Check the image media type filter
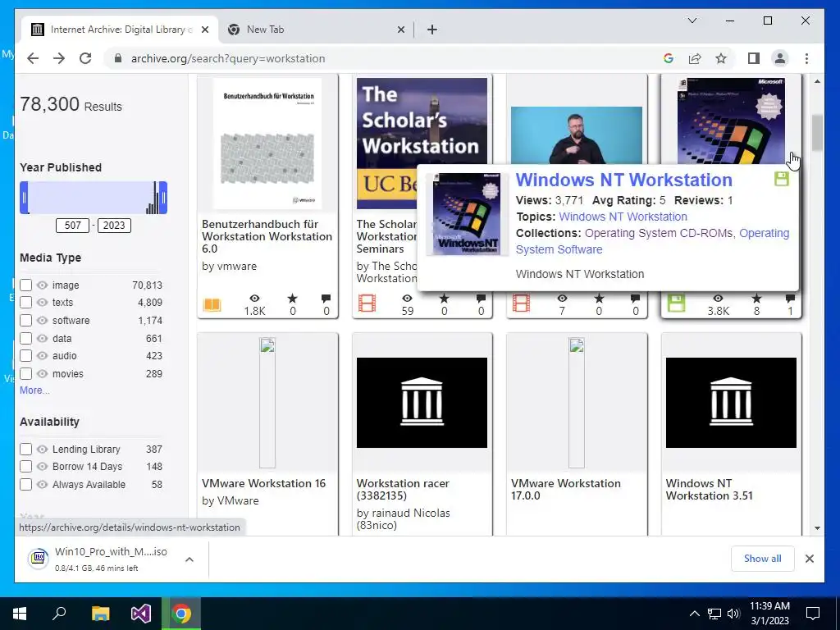 pyautogui.click(x=25, y=285)
